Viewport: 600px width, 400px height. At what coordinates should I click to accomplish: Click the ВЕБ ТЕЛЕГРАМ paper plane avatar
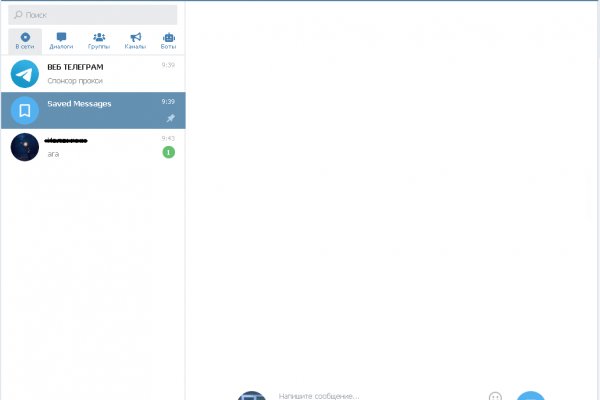pyautogui.click(x=25, y=73)
